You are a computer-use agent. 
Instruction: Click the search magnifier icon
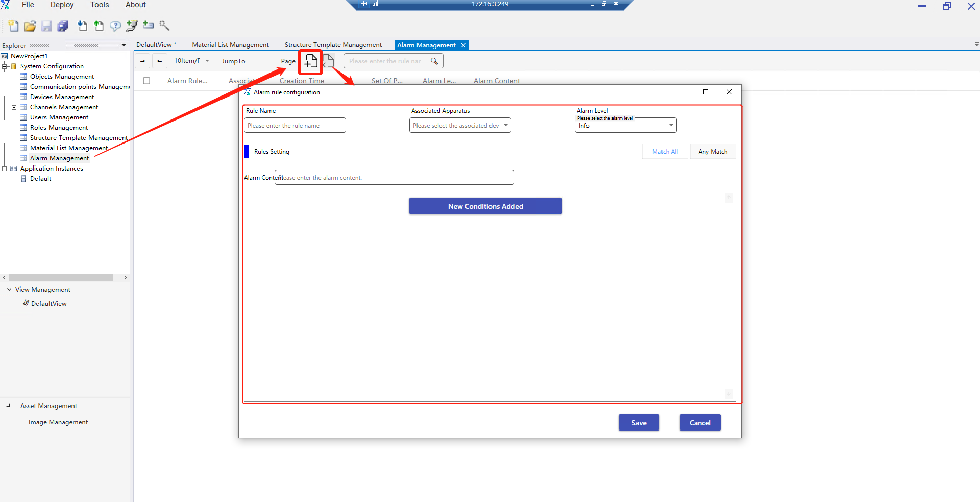click(434, 61)
